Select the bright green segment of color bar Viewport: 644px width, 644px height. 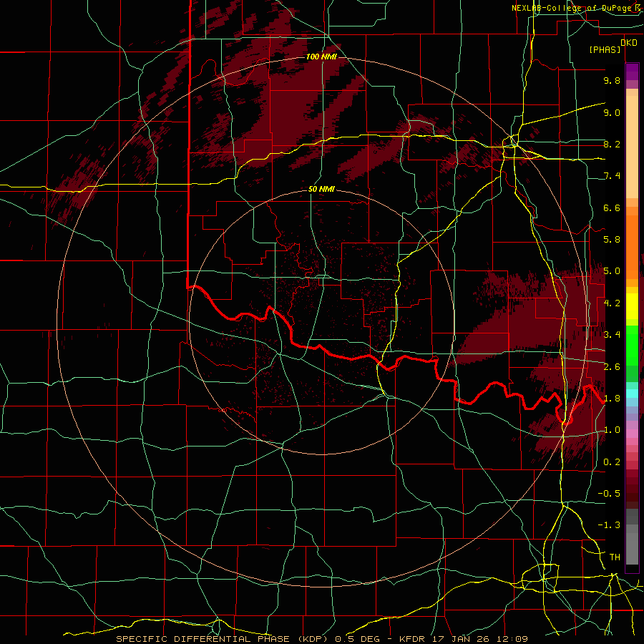point(632,344)
